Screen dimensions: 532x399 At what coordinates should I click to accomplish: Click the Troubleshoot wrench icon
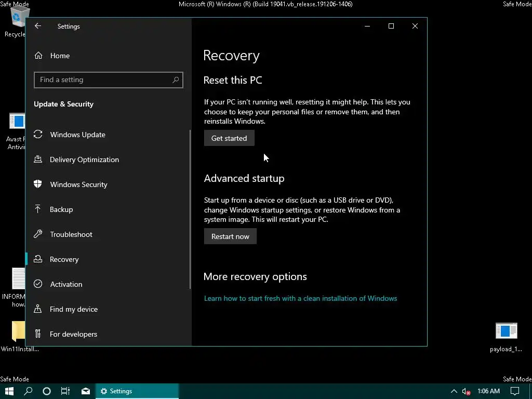tap(38, 234)
